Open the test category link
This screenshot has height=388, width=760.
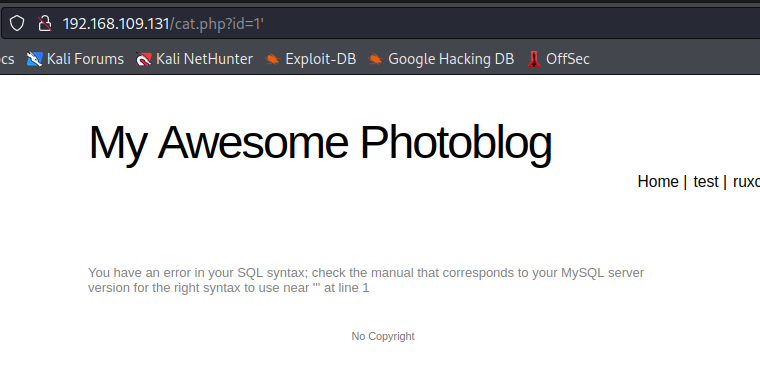coord(706,182)
